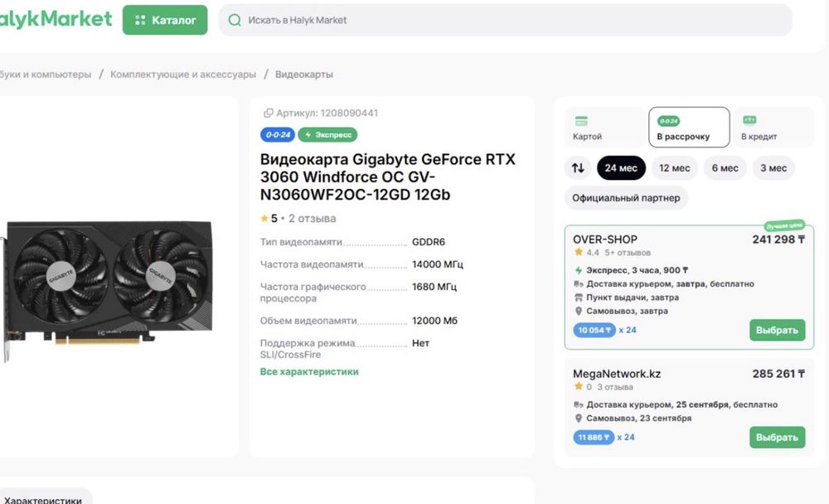Click the Пункт выдачи store icon
Screen dimensions: 829x504
pyautogui.click(x=579, y=298)
